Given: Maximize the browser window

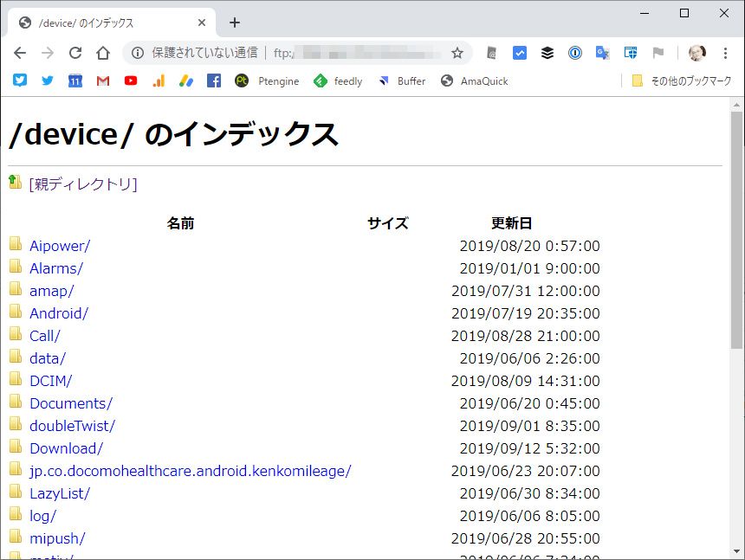Looking at the screenshot, I should click(684, 13).
